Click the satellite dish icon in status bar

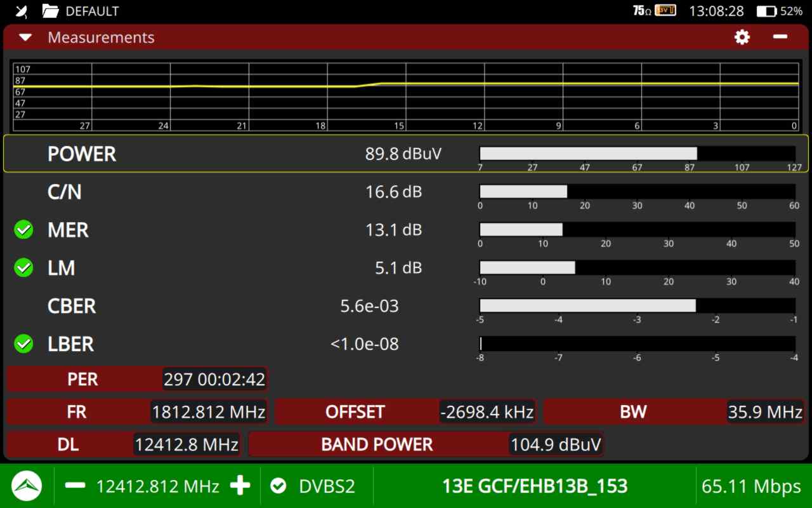click(x=21, y=11)
